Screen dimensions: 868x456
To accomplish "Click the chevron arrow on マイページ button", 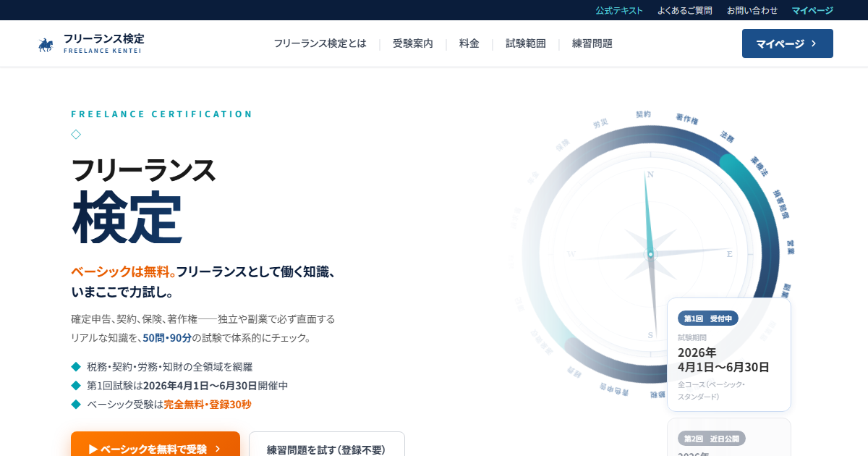I will click(x=814, y=43).
